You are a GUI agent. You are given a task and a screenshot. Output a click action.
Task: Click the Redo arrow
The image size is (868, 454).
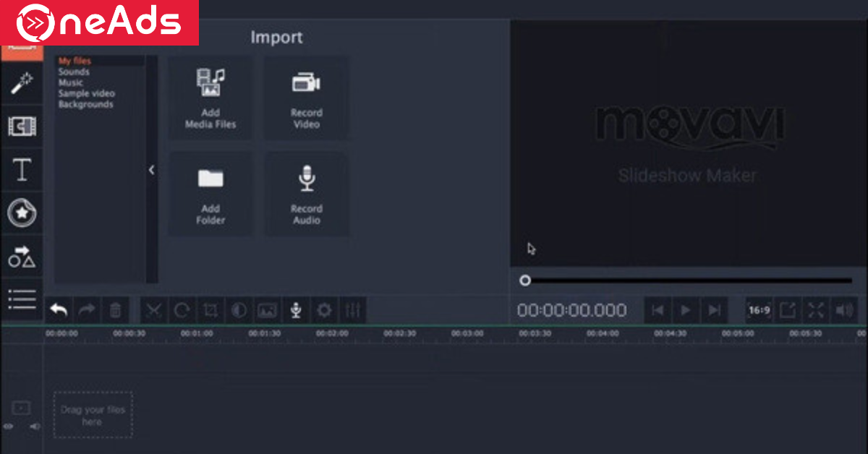[x=87, y=311]
